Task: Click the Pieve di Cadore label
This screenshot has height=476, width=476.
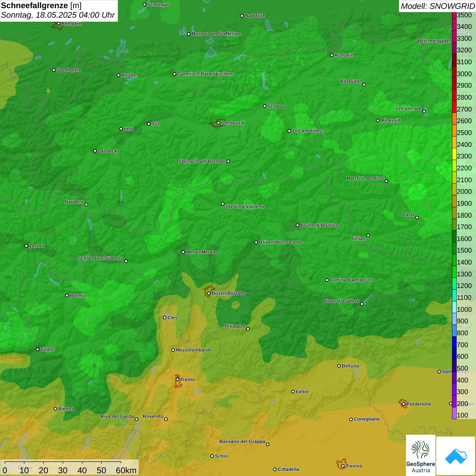Action: click(341, 301)
